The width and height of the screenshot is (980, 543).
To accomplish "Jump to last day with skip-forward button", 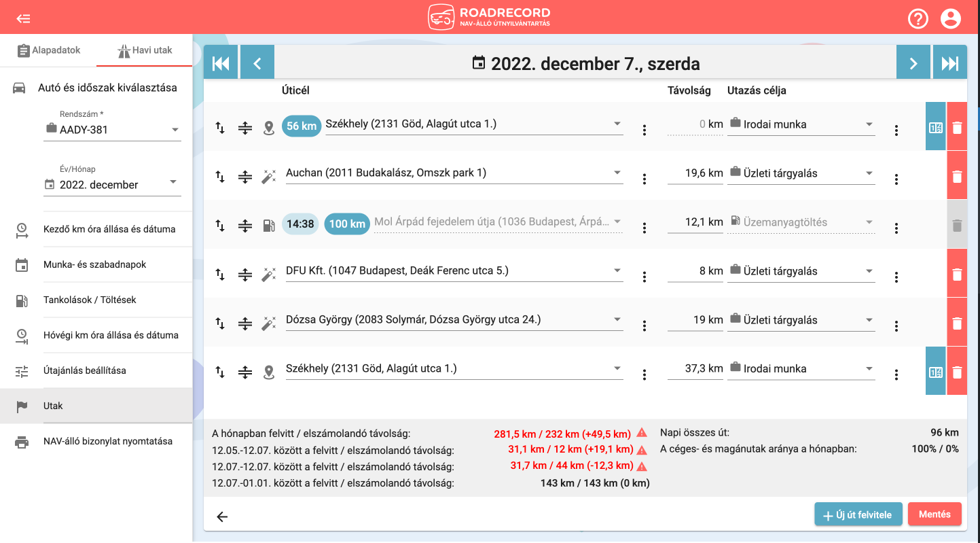I will tap(950, 63).
